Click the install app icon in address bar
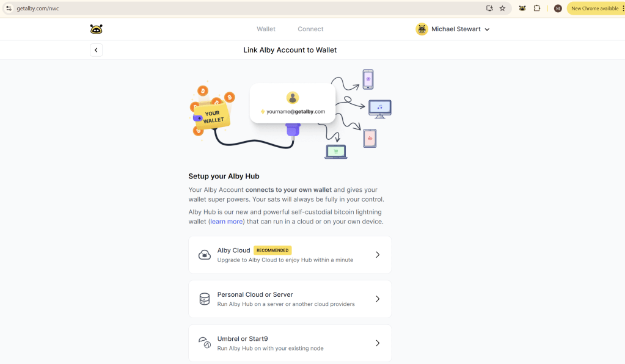 click(489, 9)
